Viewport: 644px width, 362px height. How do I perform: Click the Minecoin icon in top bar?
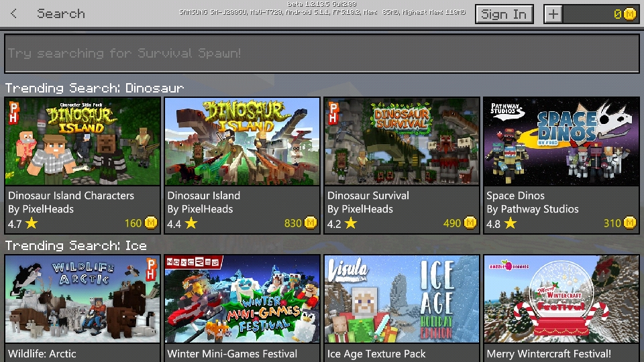point(629,14)
